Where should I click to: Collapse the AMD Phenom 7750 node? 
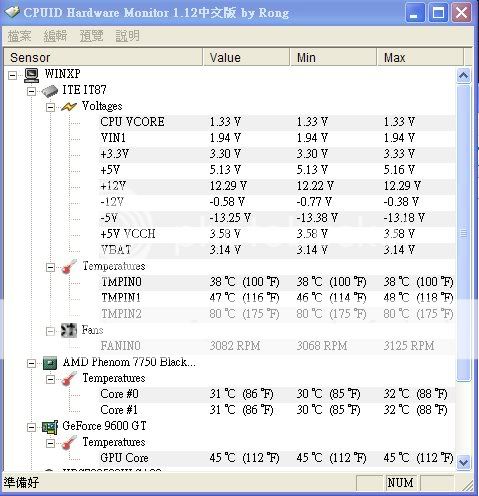[x=31, y=363]
